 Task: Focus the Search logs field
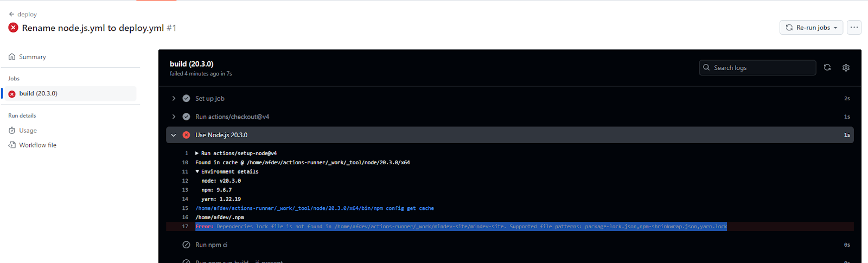pos(757,68)
